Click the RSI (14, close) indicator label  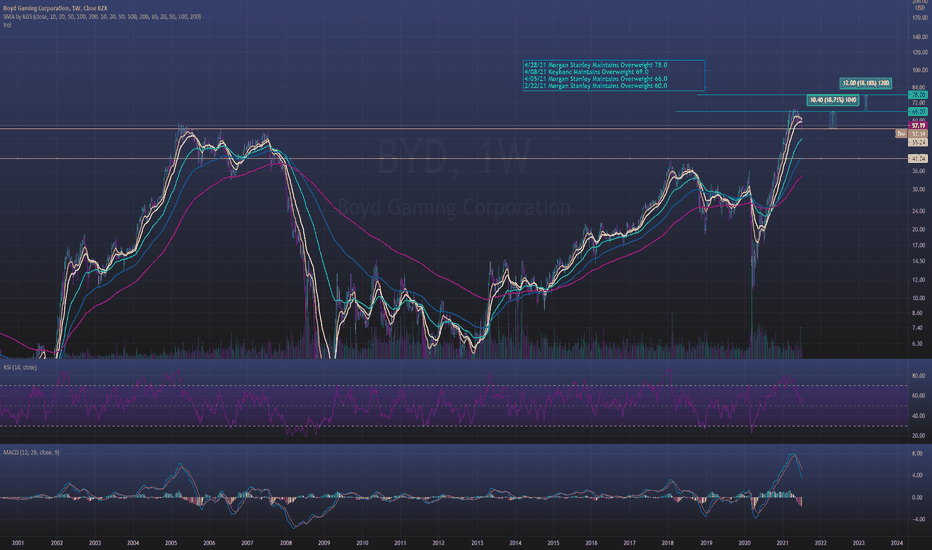(x=20, y=367)
